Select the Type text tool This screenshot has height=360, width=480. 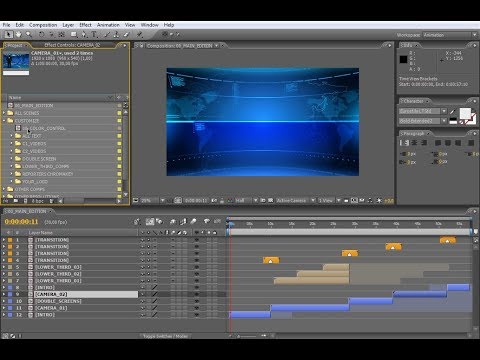point(94,34)
